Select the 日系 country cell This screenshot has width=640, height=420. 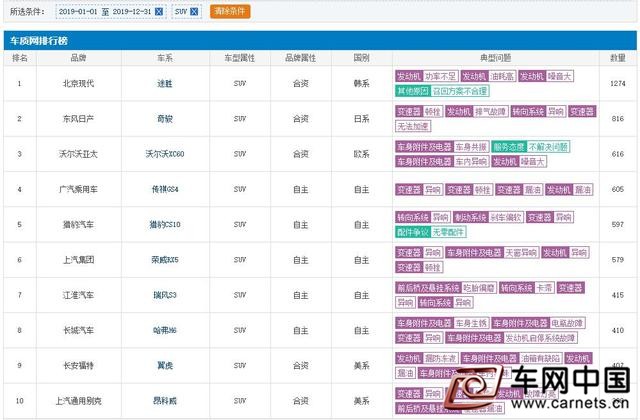coord(362,119)
